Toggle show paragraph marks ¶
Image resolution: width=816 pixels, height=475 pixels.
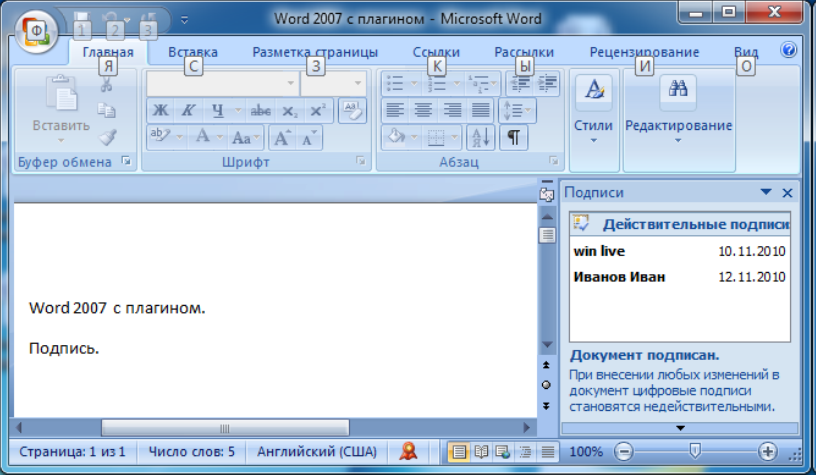(514, 137)
